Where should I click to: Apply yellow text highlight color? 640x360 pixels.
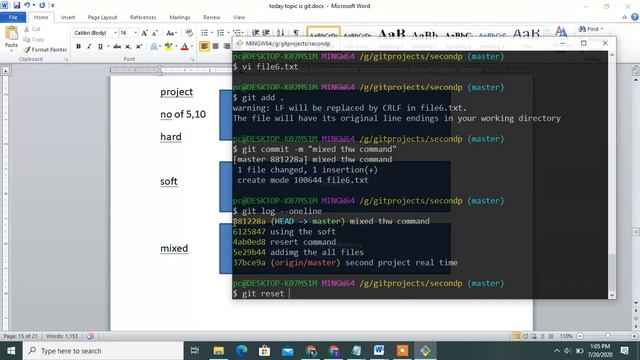coord(168,47)
